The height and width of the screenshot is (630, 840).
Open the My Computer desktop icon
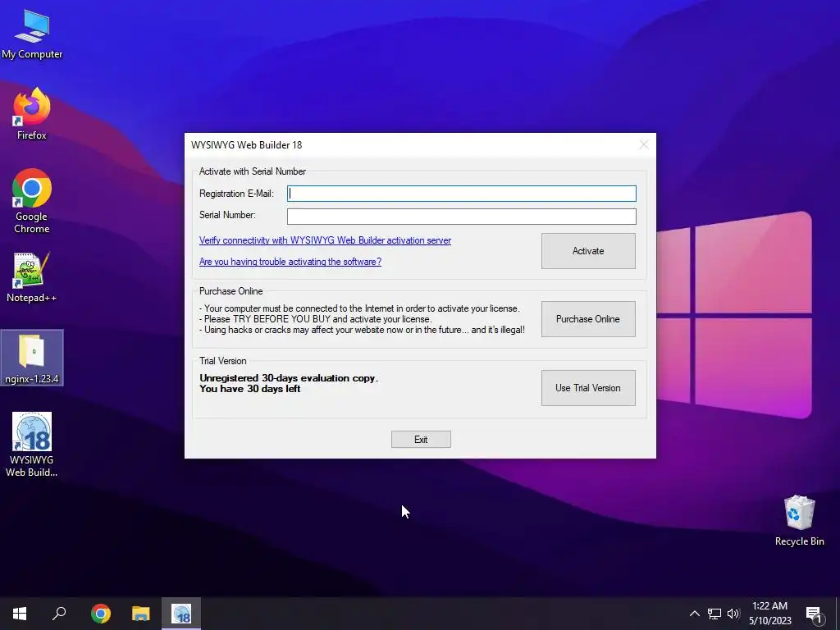(32, 33)
